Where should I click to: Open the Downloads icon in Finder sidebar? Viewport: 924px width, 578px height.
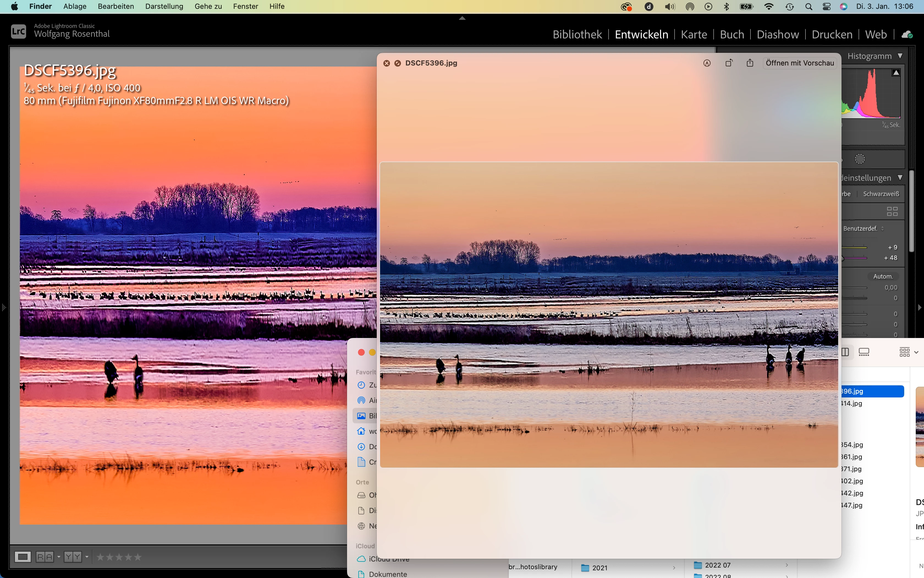point(361,446)
